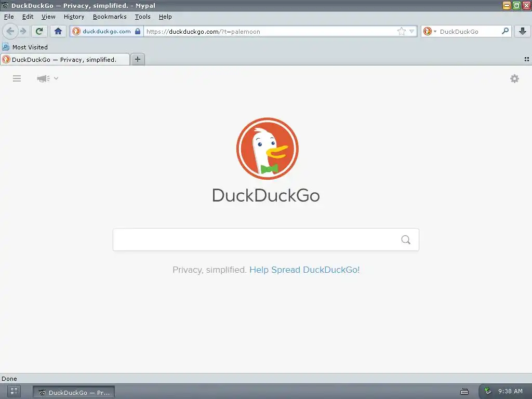
Task: Click the duckduckgo.com site identity badge
Action: [x=107, y=31]
